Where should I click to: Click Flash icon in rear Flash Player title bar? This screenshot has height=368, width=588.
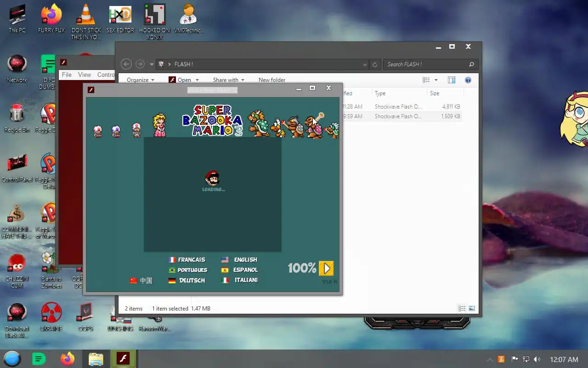tap(63, 63)
